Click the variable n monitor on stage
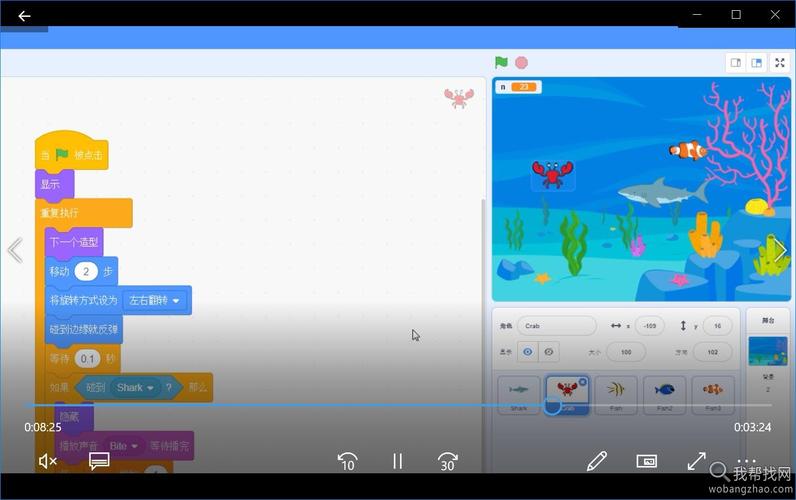Screen dimensions: 796x500 click(x=518, y=87)
